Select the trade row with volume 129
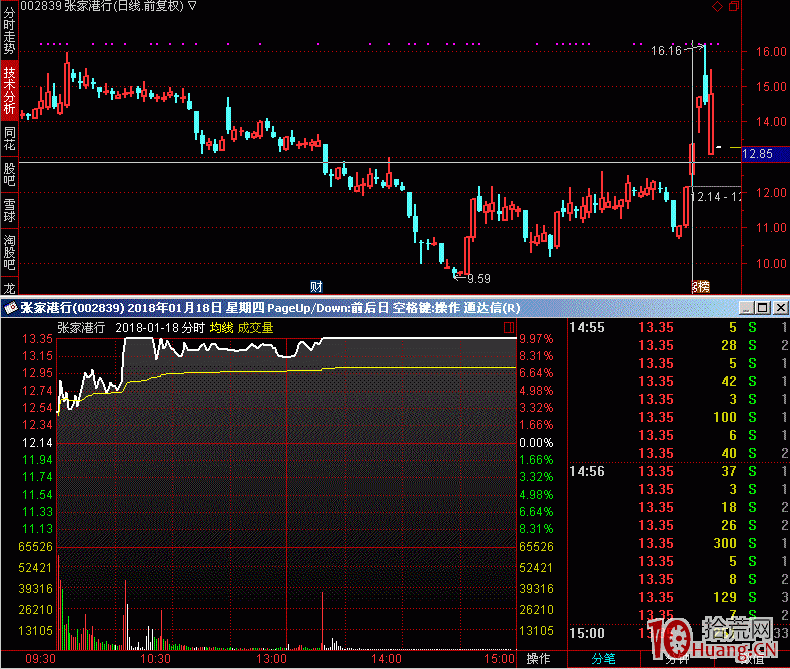The height and width of the screenshot is (669, 790). 678,597
